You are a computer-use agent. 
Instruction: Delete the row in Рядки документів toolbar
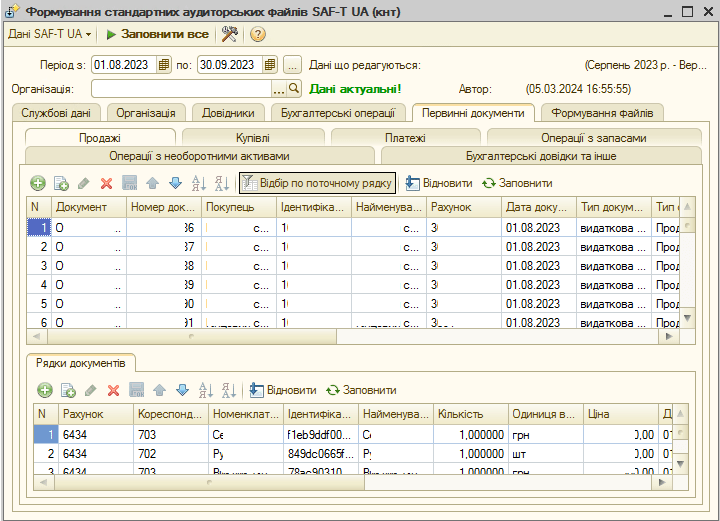(x=113, y=390)
